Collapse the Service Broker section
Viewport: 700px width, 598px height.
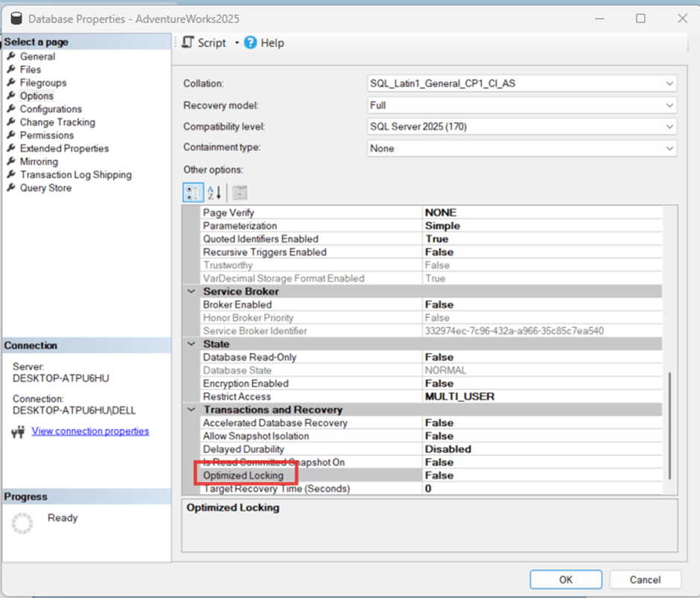(191, 291)
